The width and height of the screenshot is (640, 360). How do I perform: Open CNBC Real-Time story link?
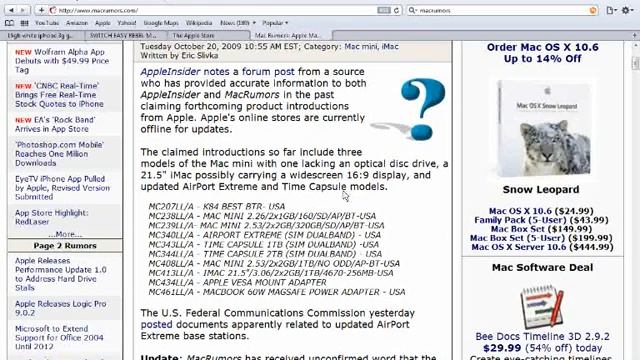pyautogui.click(x=59, y=95)
